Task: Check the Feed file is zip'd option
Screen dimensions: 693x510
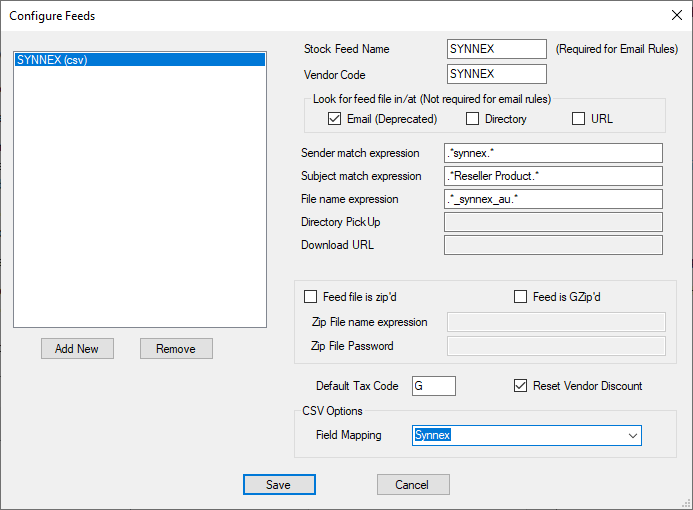Action: (310, 297)
